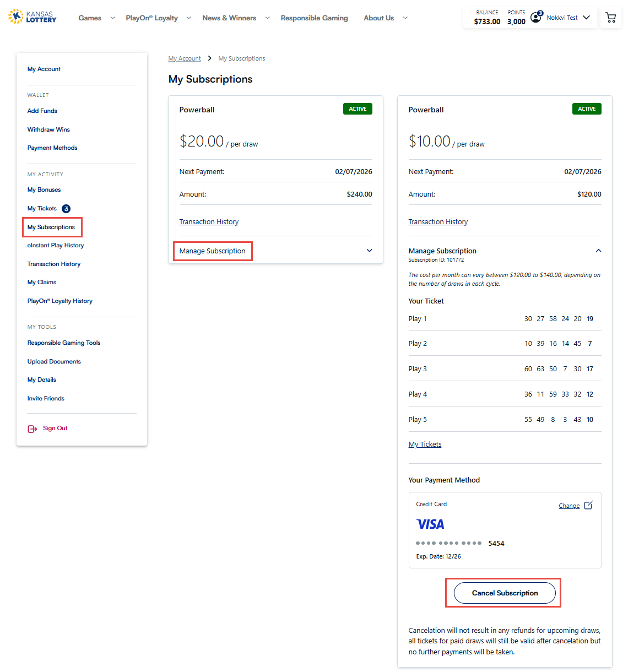Go to Responsible Gaming
The image size is (639, 672).
[x=314, y=18]
